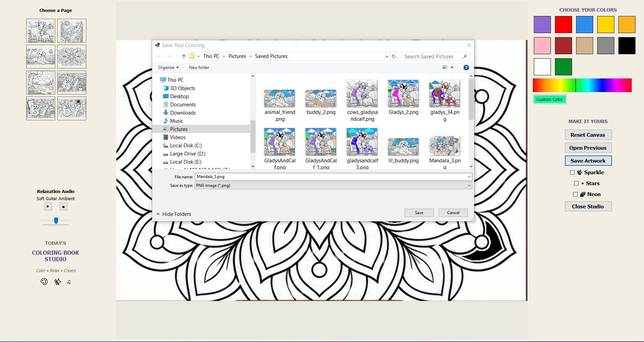Click the sparkle stars icon under Coloring Book Studio
644x342 pixels.
[57, 282]
